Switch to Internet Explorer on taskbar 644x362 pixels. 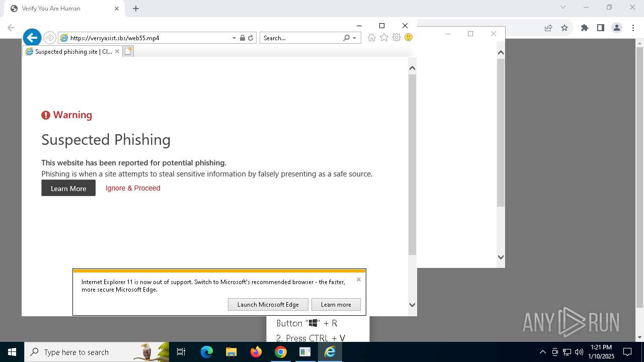pyautogui.click(x=330, y=352)
